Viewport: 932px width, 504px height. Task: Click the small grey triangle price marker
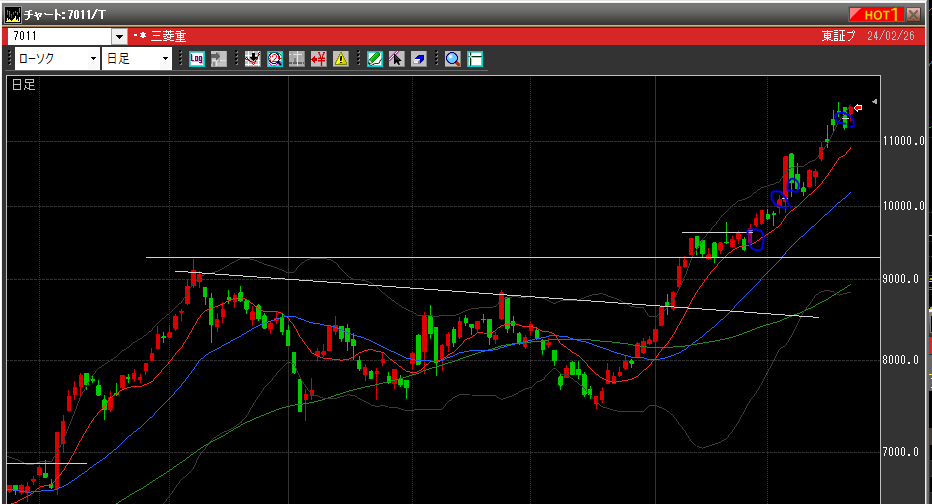pos(874,102)
